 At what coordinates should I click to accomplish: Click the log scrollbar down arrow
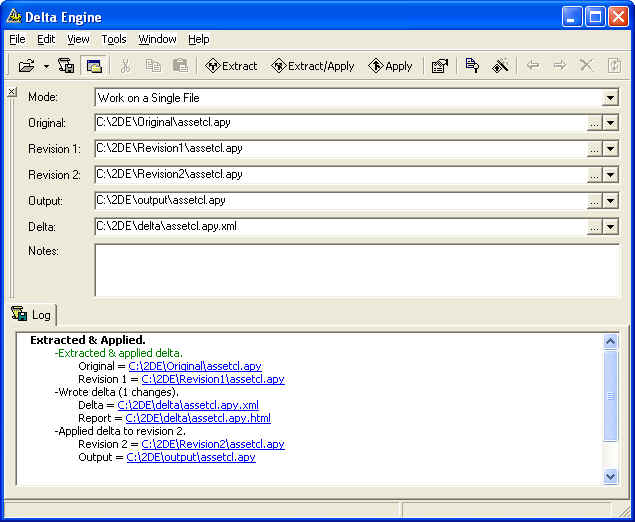coord(610,476)
